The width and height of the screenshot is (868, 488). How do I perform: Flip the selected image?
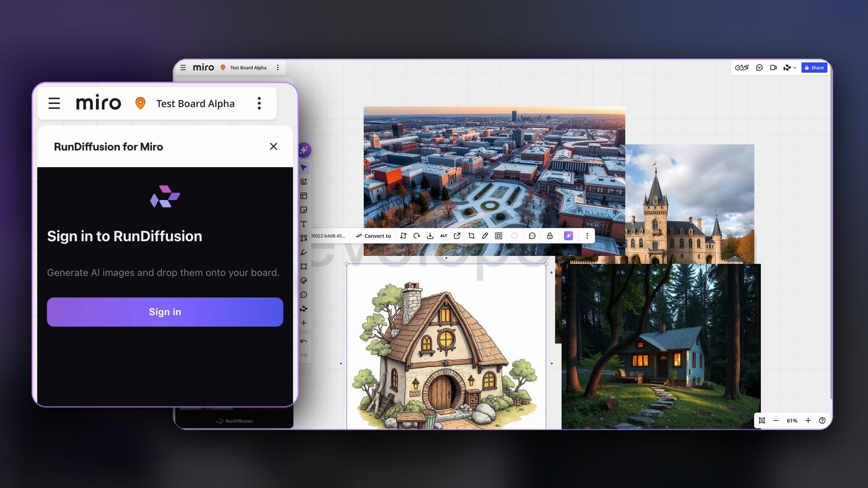point(403,236)
